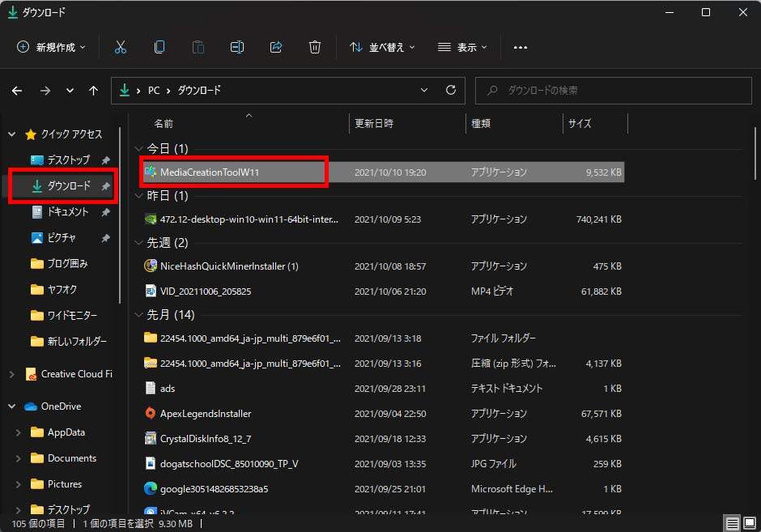Open the 並べ替え sort menu
This screenshot has width=761, height=532.
(382, 48)
